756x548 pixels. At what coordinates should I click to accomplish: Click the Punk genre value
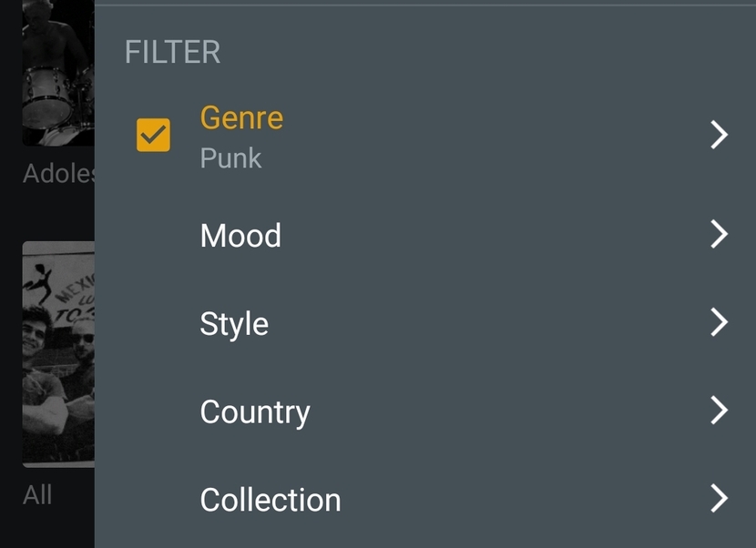[230, 158]
